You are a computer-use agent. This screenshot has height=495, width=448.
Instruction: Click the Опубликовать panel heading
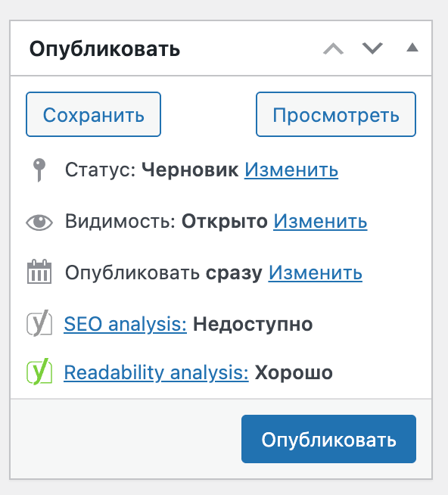pos(104,49)
